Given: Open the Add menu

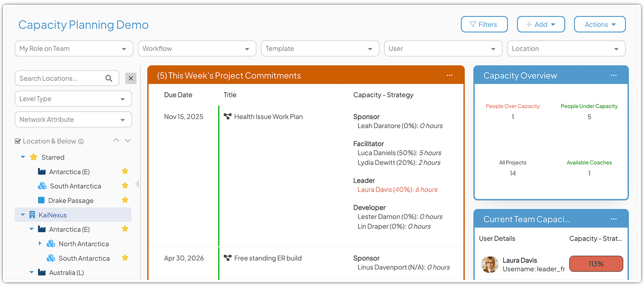Looking at the screenshot, I should pos(541,24).
